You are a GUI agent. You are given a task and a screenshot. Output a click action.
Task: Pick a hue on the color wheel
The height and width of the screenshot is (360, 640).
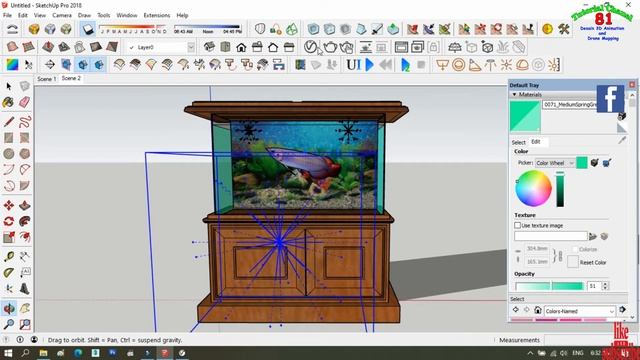[533, 188]
